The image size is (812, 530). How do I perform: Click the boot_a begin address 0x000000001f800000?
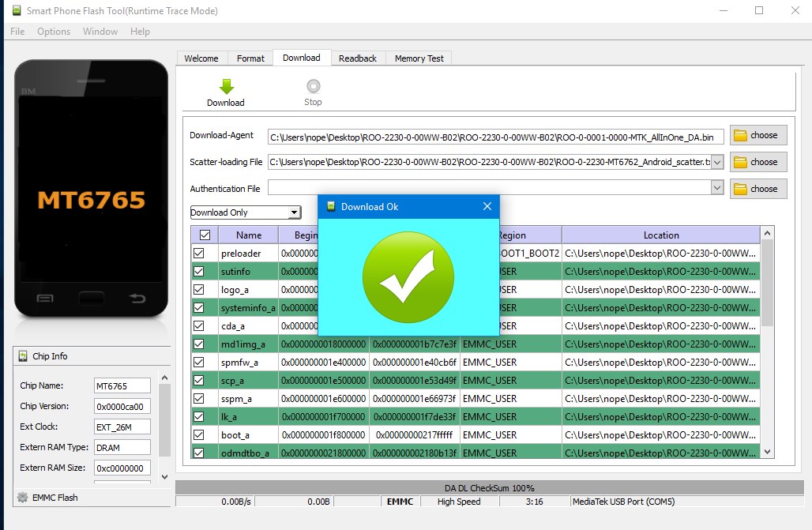pyautogui.click(x=324, y=434)
